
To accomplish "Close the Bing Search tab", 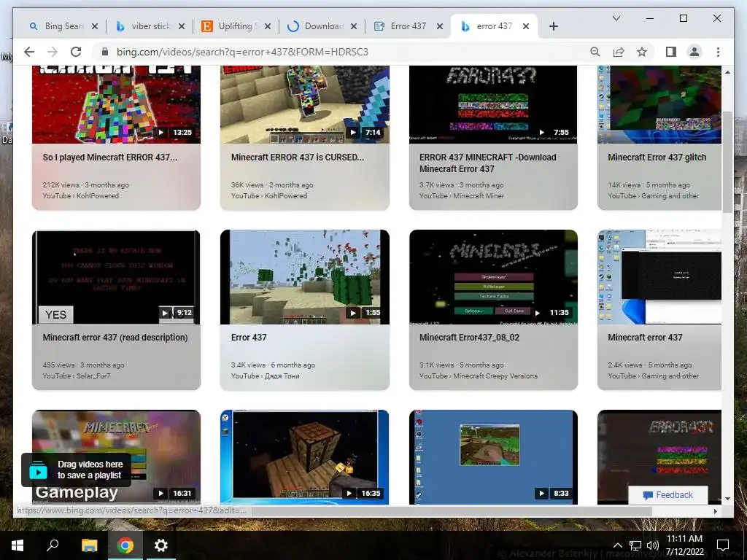I will (x=95, y=26).
